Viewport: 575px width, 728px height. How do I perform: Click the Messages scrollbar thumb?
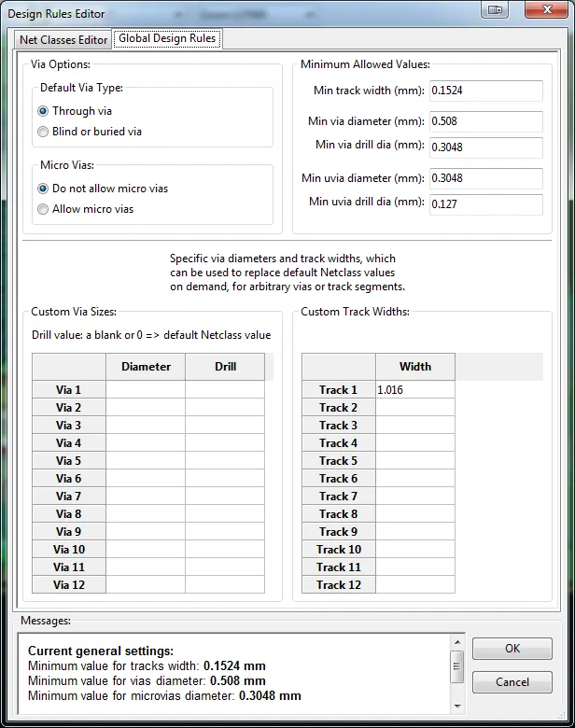(x=457, y=666)
